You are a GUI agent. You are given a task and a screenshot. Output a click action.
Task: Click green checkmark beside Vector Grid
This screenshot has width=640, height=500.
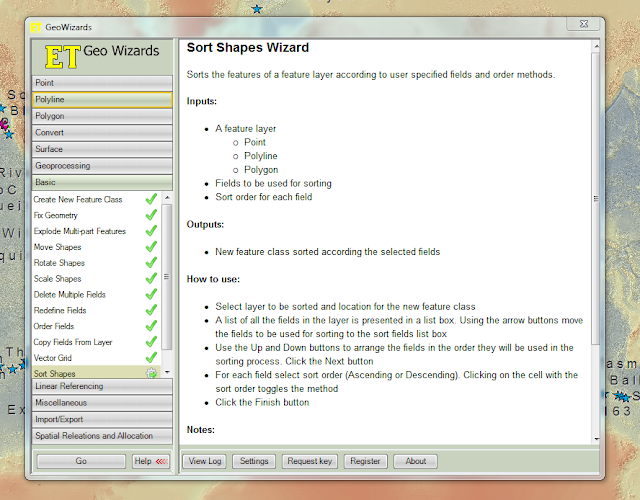tap(151, 358)
